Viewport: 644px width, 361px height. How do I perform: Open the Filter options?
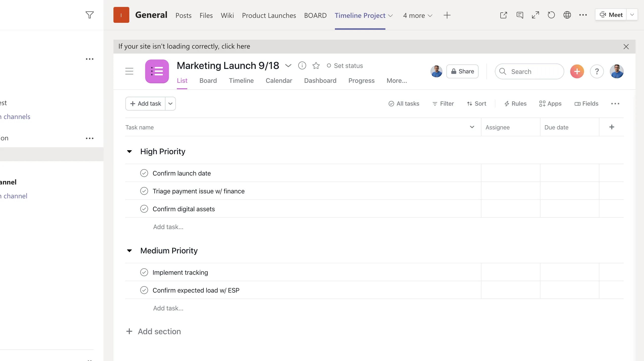pos(443,103)
